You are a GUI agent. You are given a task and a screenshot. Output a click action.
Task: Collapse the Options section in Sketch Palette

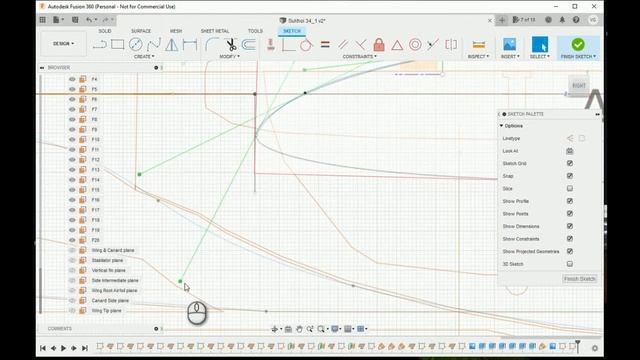pyautogui.click(x=501, y=126)
